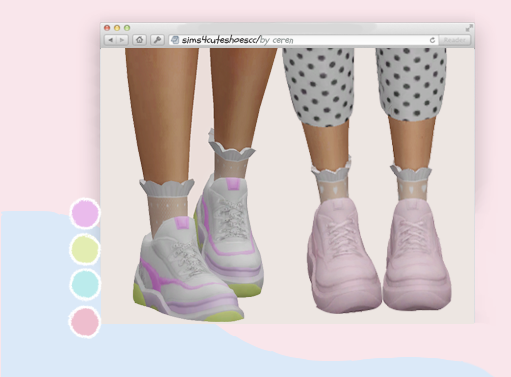Close the window with the red button
Screen dimensions: 511x377
(107, 28)
